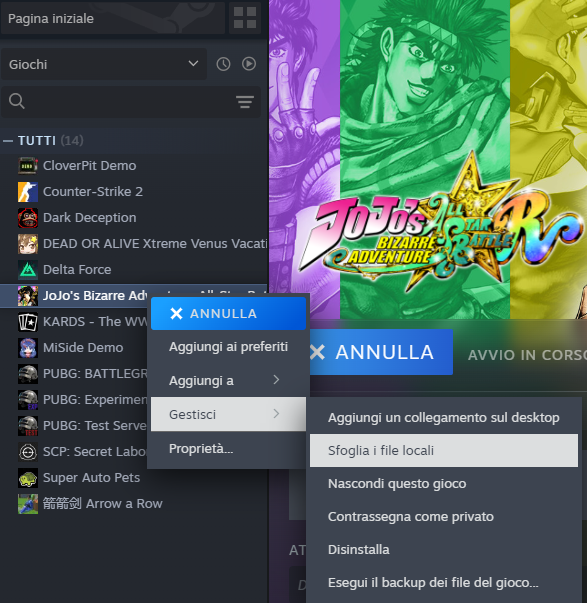Screen dimensions: 587x603
Task: Choose Aggiungi ai preferiti
Action: click(x=228, y=347)
